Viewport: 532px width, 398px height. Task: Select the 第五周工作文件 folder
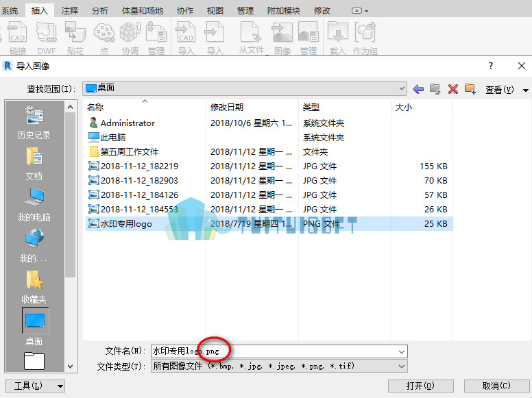(x=269, y=151)
